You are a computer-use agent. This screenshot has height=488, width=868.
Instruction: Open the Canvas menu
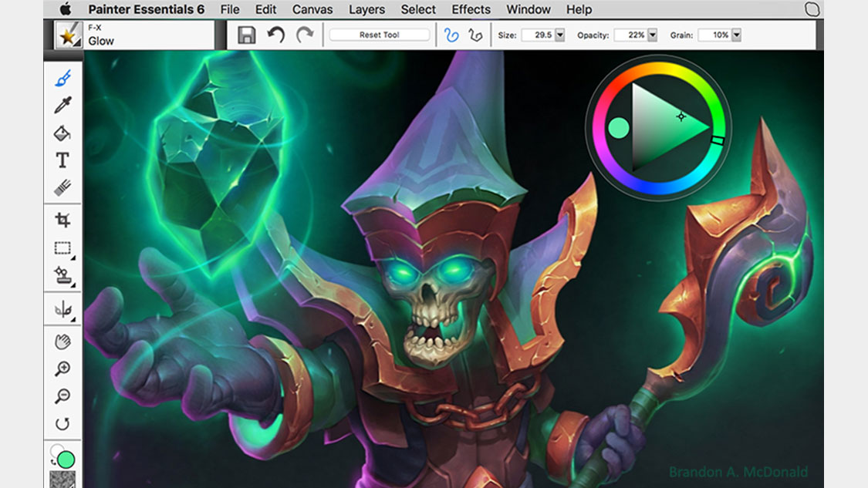click(312, 9)
